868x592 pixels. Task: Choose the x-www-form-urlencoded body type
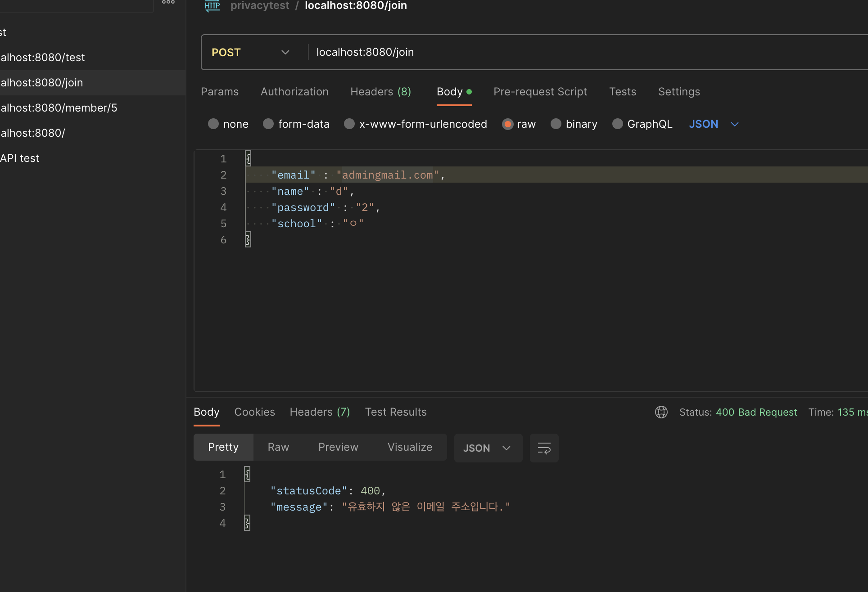(x=349, y=124)
